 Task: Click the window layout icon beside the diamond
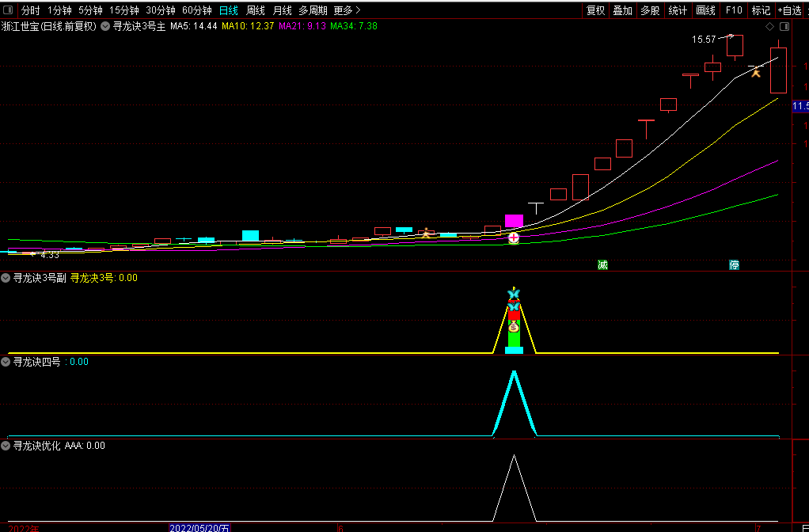pyautogui.click(x=783, y=27)
